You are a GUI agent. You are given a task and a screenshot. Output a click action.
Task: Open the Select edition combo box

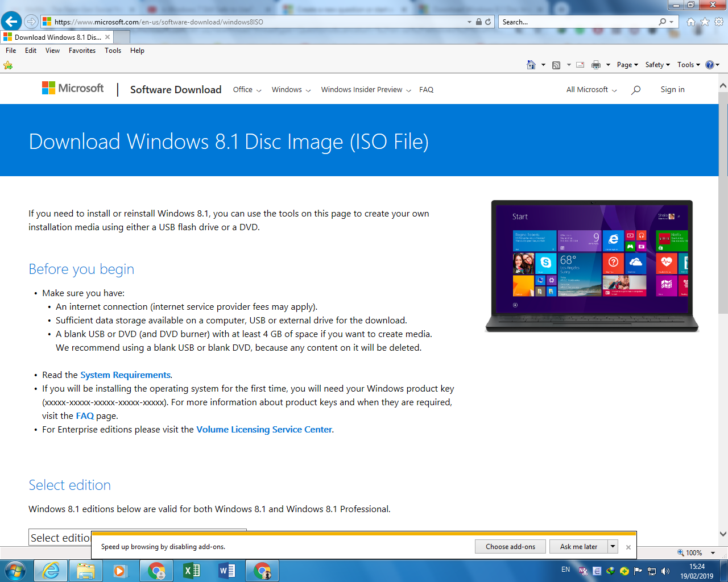138,537
